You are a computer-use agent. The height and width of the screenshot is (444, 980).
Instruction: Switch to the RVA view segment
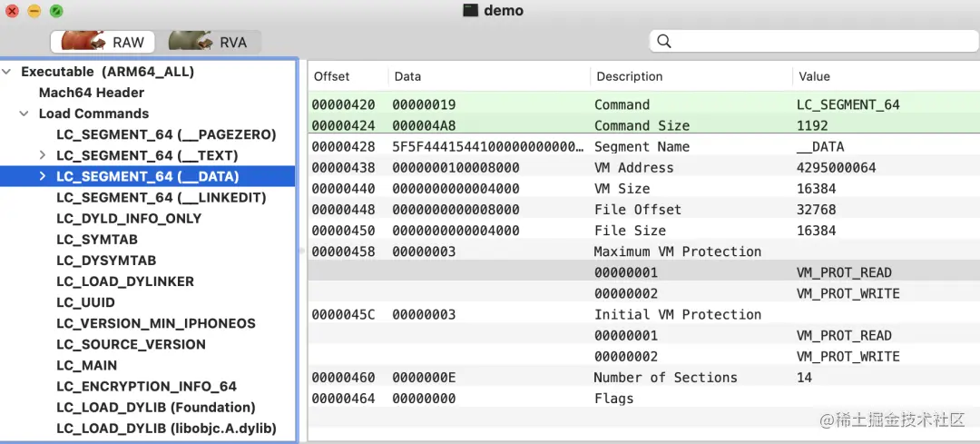point(210,42)
